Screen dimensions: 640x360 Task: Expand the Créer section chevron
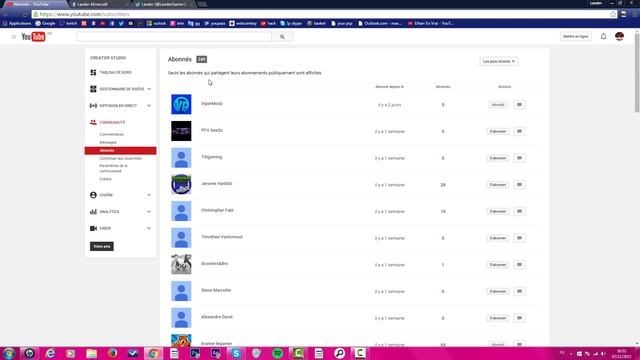tap(149, 229)
